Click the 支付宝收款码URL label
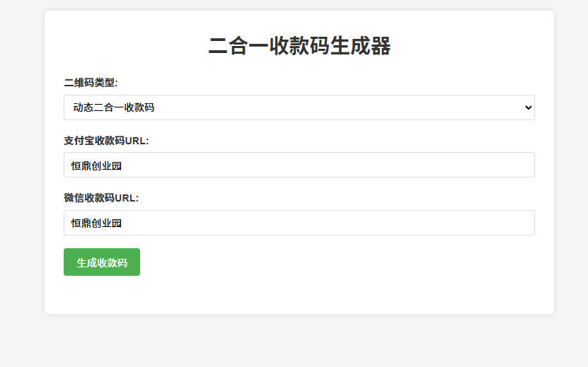 click(106, 141)
